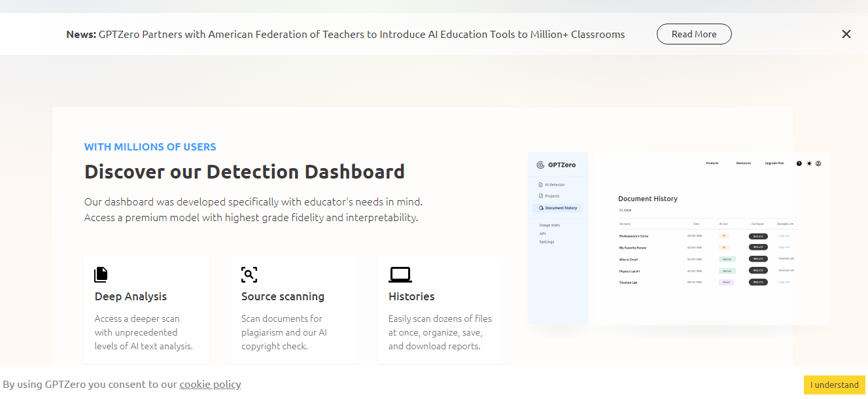Click the GPTZero wordmark in dashboard preview
The image size is (868, 399).
tap(562, 165)
